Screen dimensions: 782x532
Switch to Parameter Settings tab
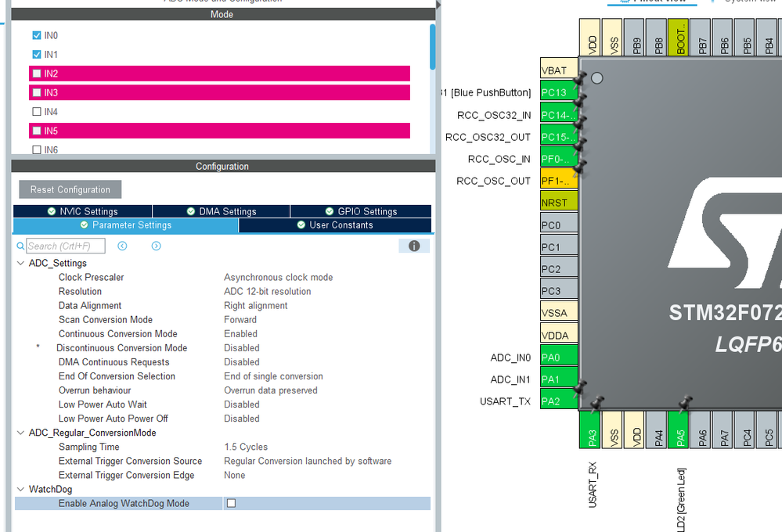tap(126, 225)
